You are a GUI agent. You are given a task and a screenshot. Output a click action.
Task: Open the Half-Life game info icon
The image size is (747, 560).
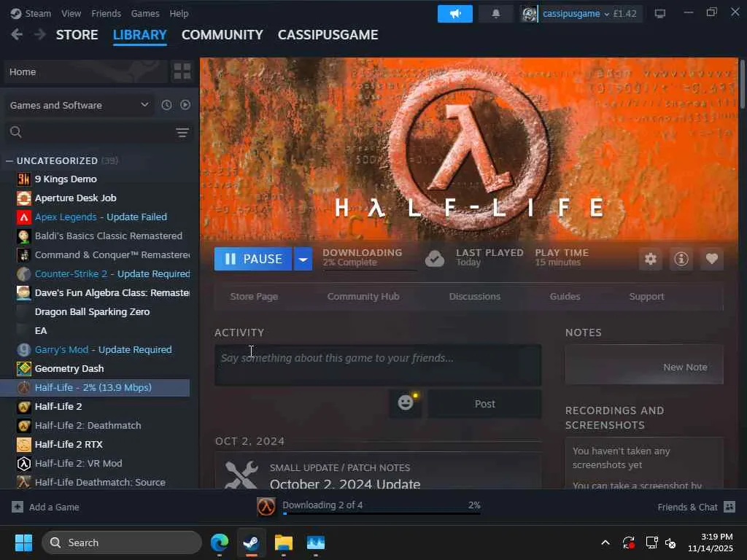(681, 259)
